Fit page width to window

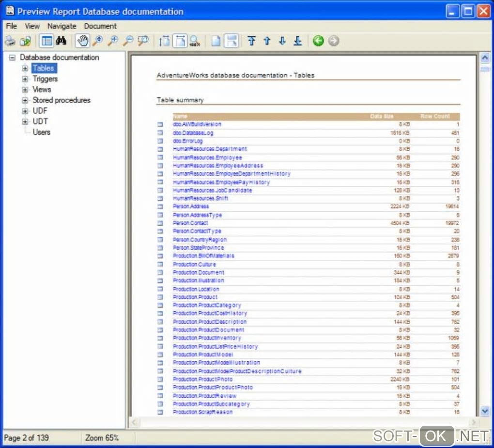pyautogui.click(x=180, y=41)
